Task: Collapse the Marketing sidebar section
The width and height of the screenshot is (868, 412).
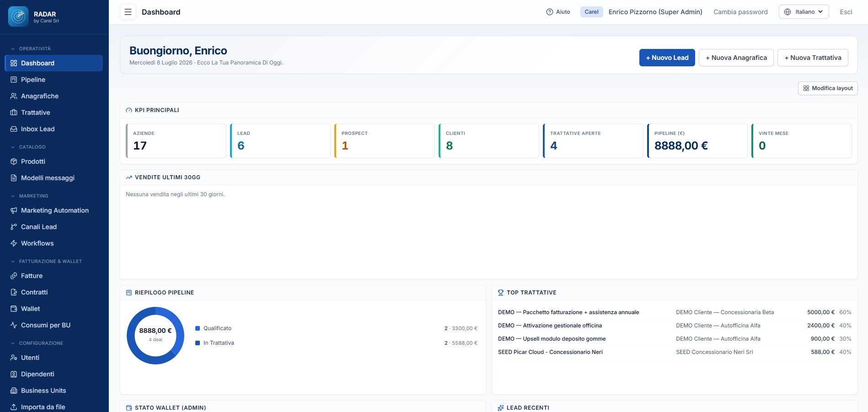Action: [29, 196]
